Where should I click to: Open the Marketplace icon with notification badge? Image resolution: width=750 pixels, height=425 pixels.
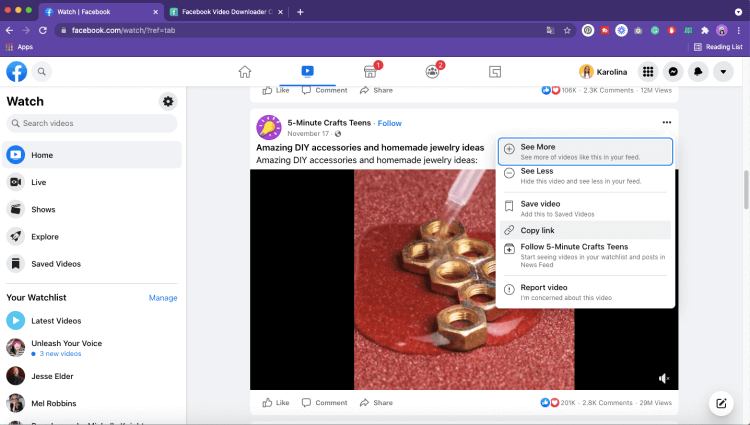pyautogui.click(x=370, y=72)
